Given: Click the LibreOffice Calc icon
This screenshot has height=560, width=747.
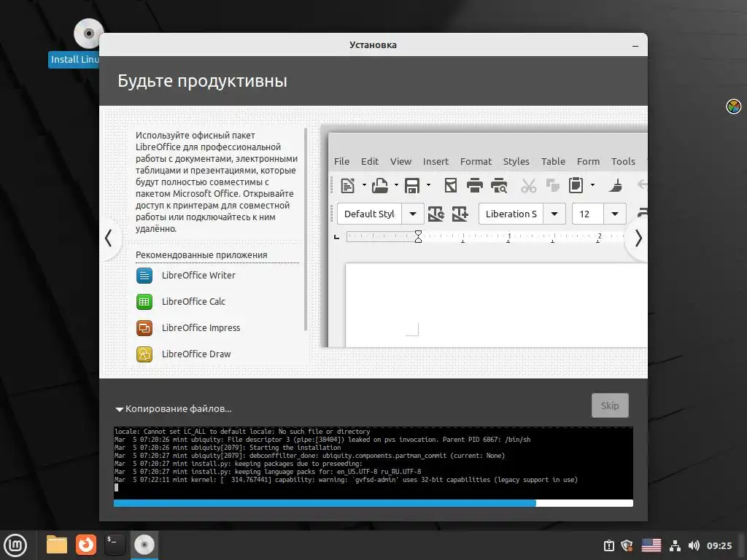Looking at the screenshot, I should 144,301.
